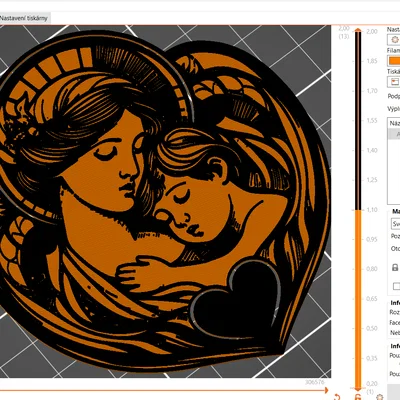The image size is (400, 400).
Task: Click the 0,65 layer height label
Action: click(x=372, y=299)
